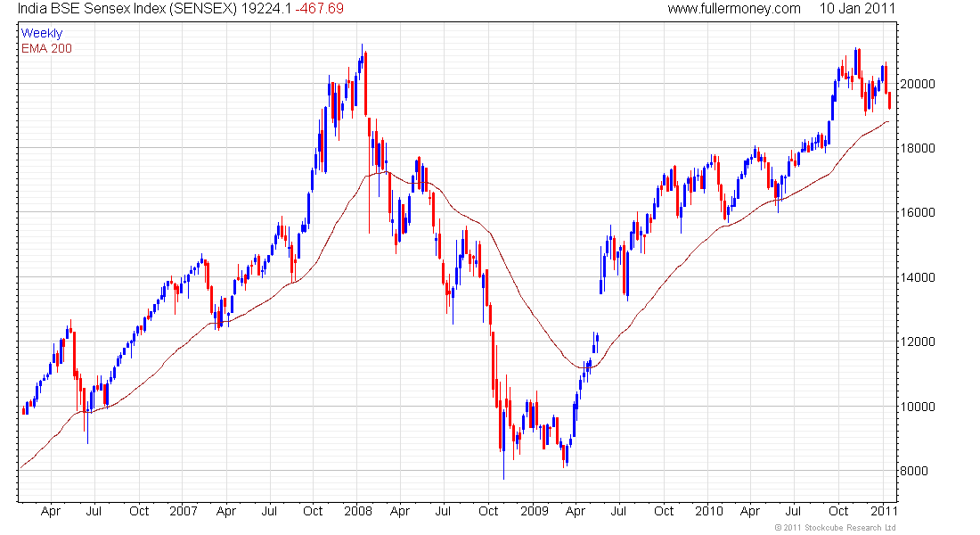Click the '2010' year label on time axis
980x535 pixels.
pos(709,511)
